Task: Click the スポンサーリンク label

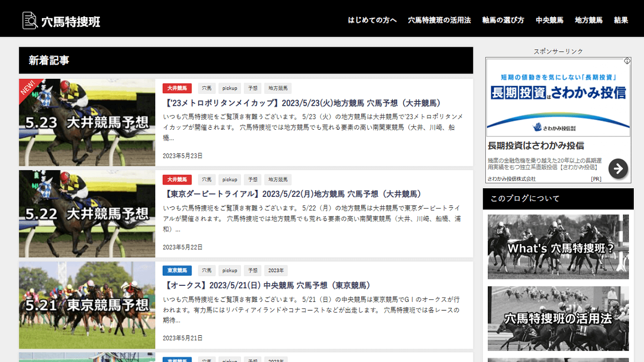Action: 558,51
